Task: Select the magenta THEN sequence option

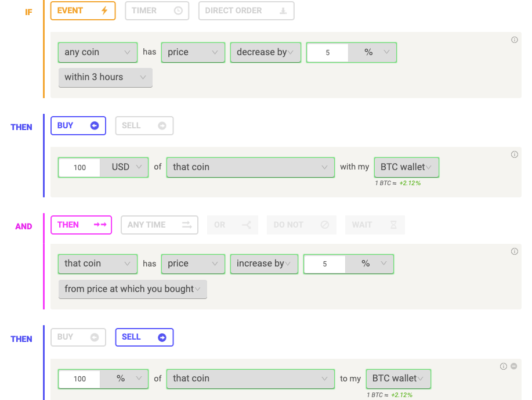Action: click(81, 225)
